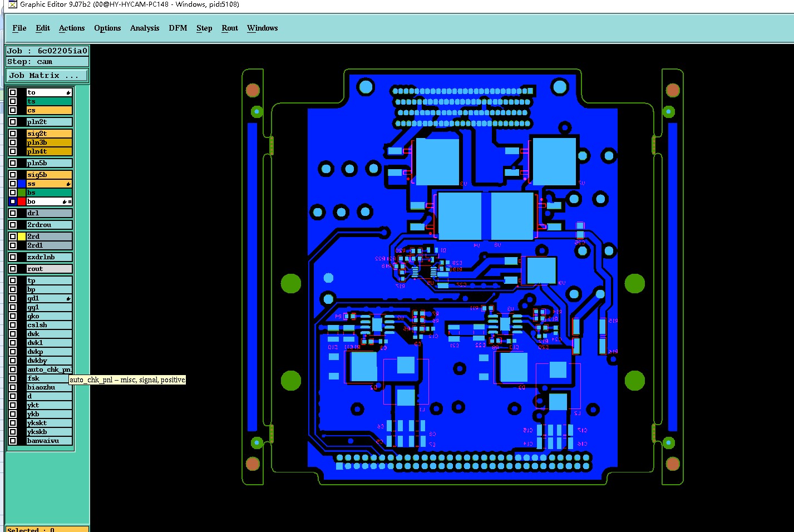The image size is (794, 532).
Task: Check the box next to 'banwaiwu' layer
Action: [x=13, y=441]
